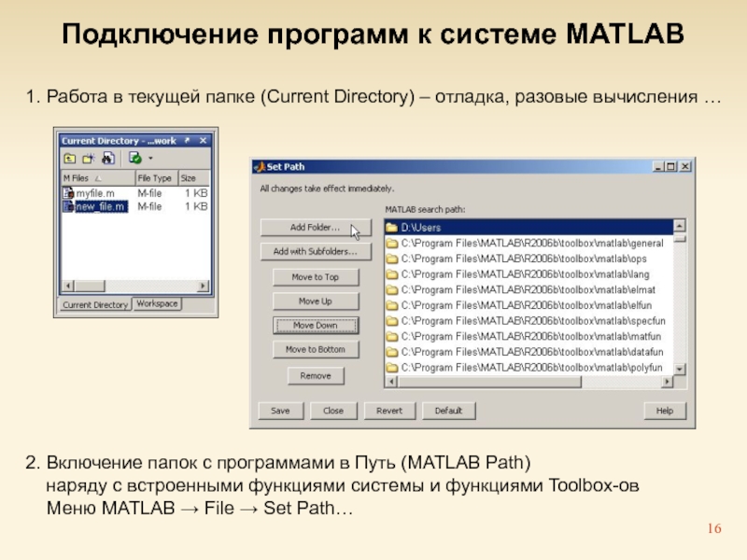
Task: Click the Move to Bottom button
Action: point(316,349)
